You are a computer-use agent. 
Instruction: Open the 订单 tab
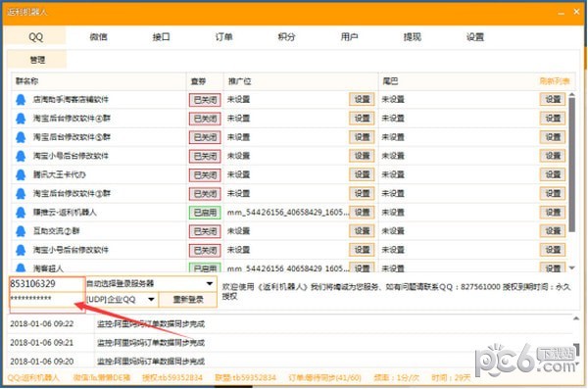tap(223, 37)
